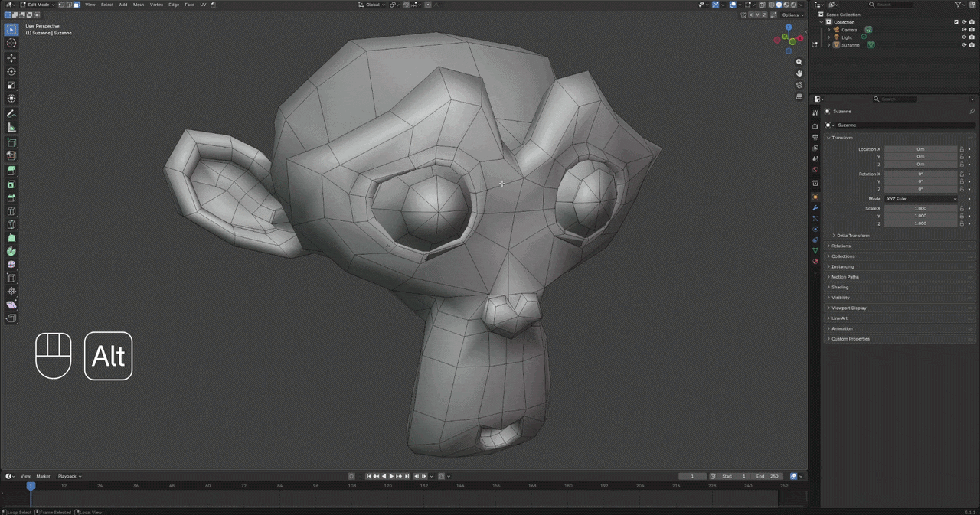Activate the Cursor tool
This screenshot has height=515, width=980.
pos(11,43)
